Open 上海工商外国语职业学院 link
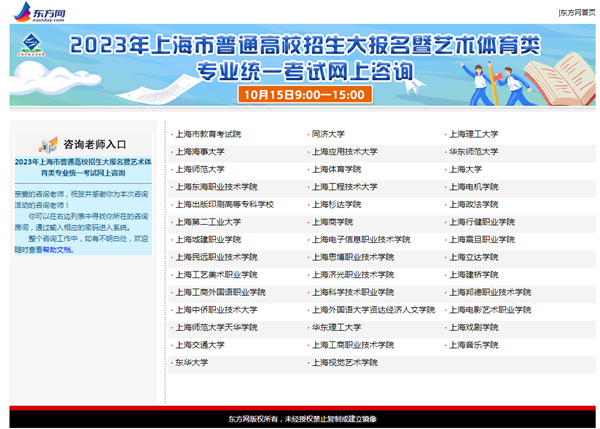600x429 pixels. (x=220, y=293)
